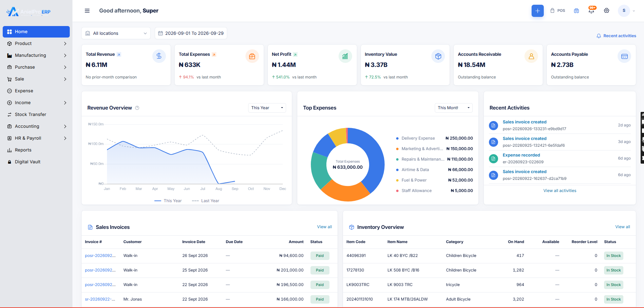Click View all for Sales Invoices
644x308 pixels.
pyautogui.click(x=324, y=227)
